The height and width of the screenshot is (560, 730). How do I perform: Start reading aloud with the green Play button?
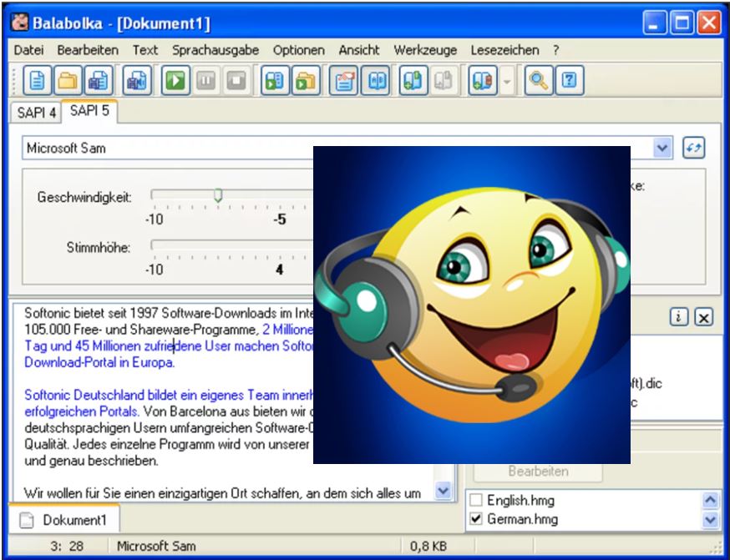(175, 80)
